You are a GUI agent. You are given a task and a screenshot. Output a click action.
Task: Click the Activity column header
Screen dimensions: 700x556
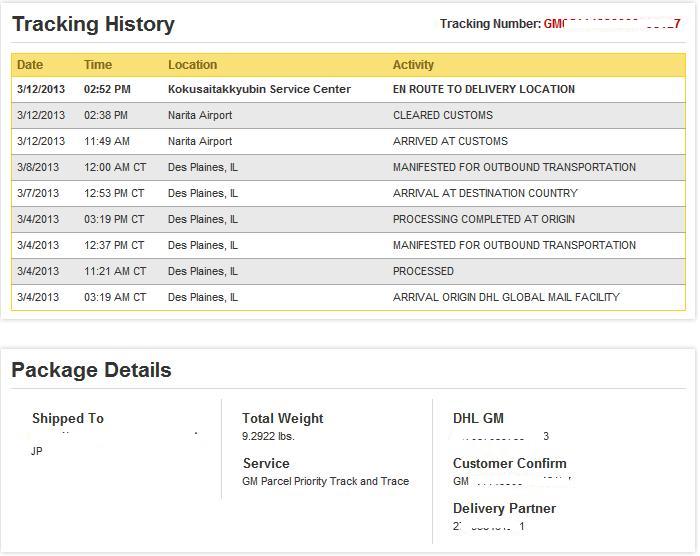[x=413, y=65]
